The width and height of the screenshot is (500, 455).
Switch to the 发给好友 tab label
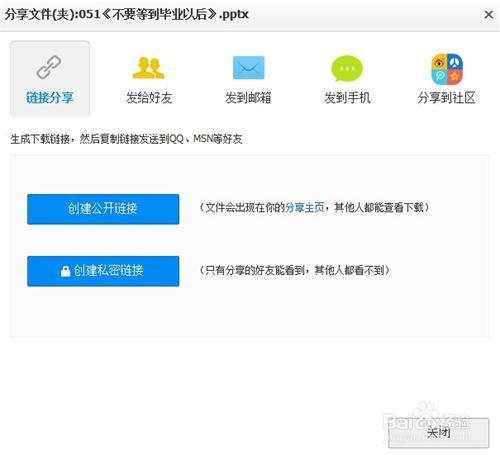coord(149,98)
